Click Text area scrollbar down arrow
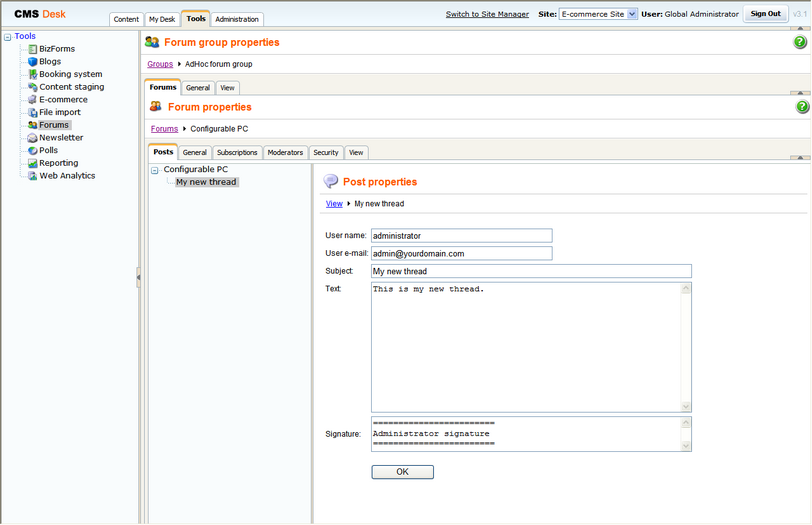Image resolution: width=812 pixels, height=525 pixels. (x=686, y=407)
